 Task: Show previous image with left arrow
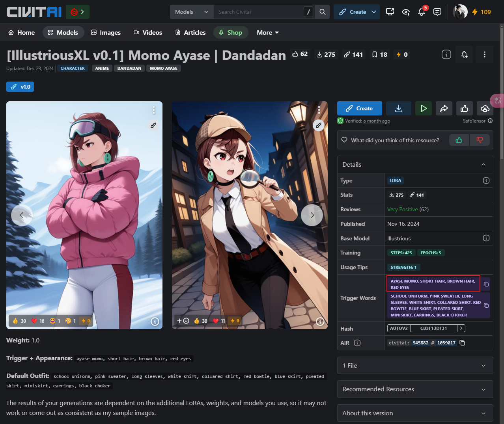click(22, 215)
